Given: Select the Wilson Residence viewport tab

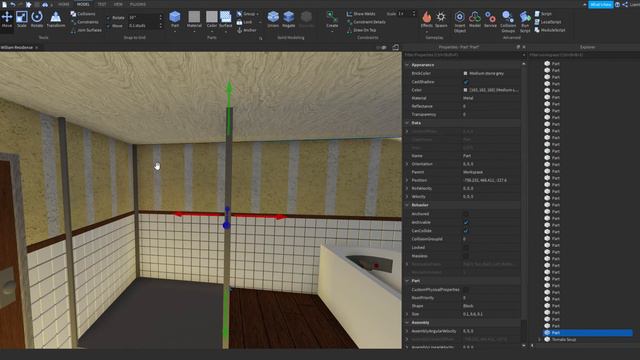Looking at the screenshot, I should pos(17,47).
